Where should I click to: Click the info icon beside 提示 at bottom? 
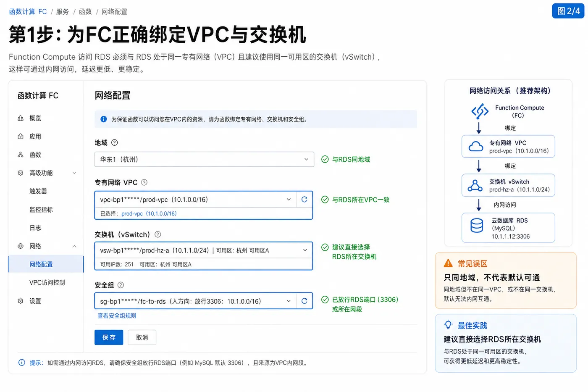coord(22,363)
